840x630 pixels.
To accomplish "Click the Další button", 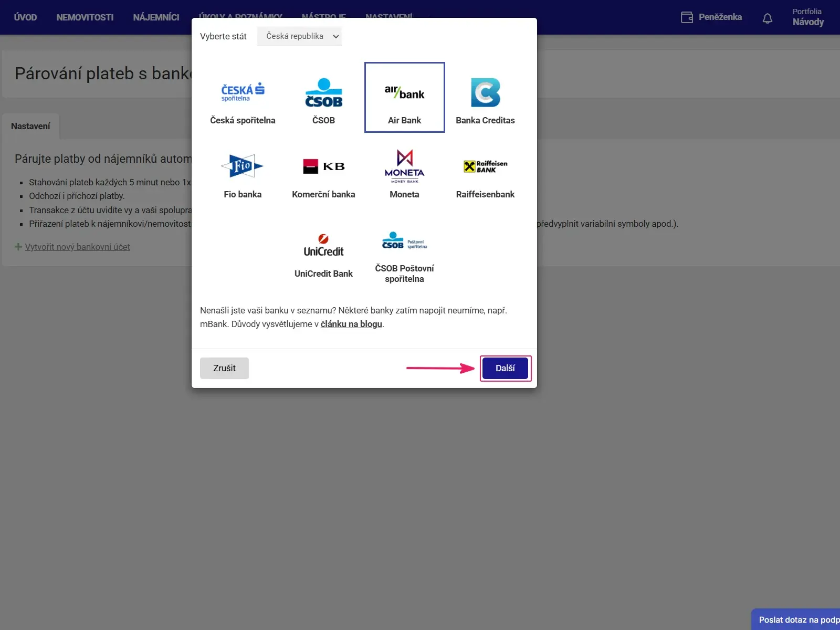I will point(505,368).
